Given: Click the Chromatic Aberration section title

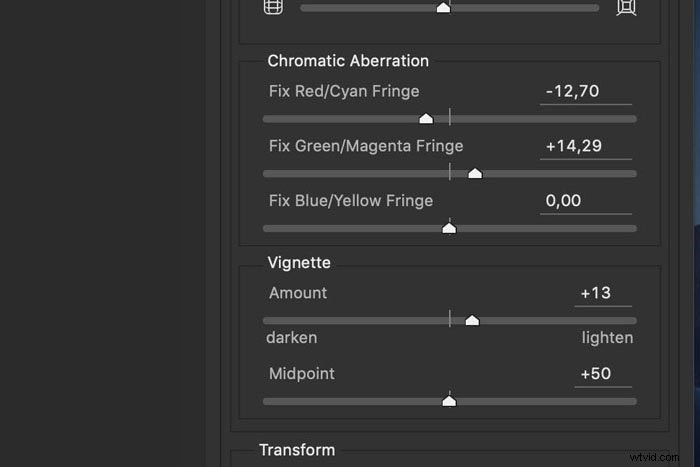Looking at the screenshot, I should coord(348,61).
